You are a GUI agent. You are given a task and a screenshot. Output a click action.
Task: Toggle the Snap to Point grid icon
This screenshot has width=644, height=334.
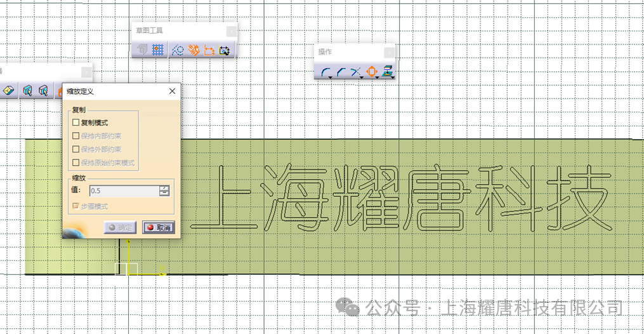pos(158,50)
